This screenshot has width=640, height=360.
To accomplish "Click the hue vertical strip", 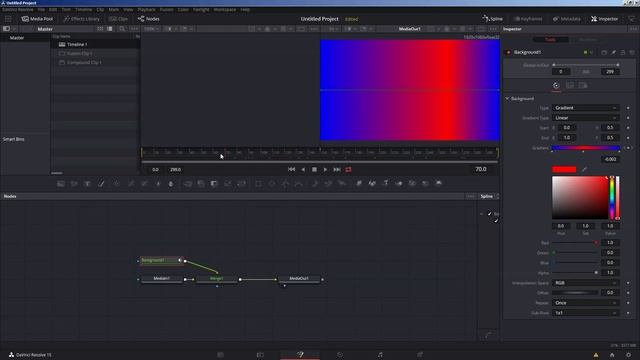I will pos(612,198).
